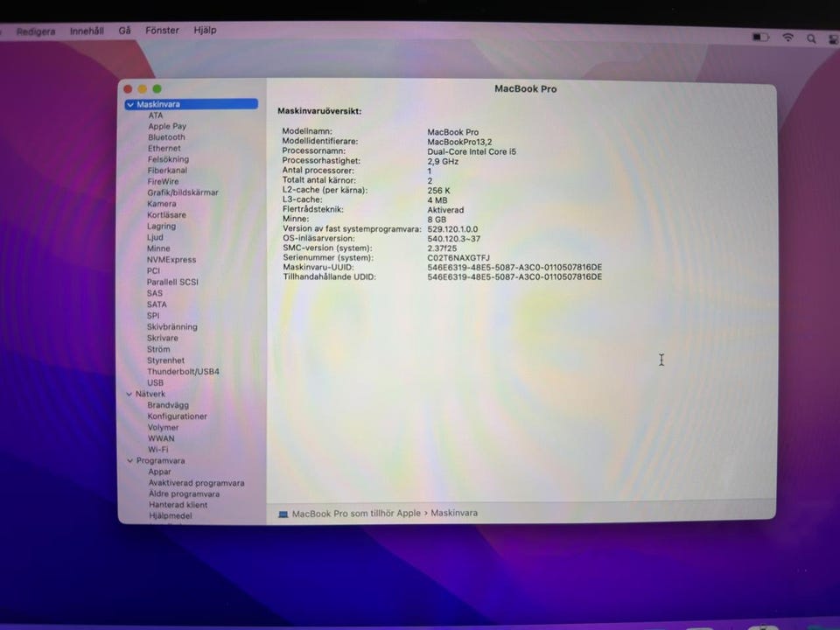Select Nätverk in the sidebar

pyautogui.click(x=150, y=395)
